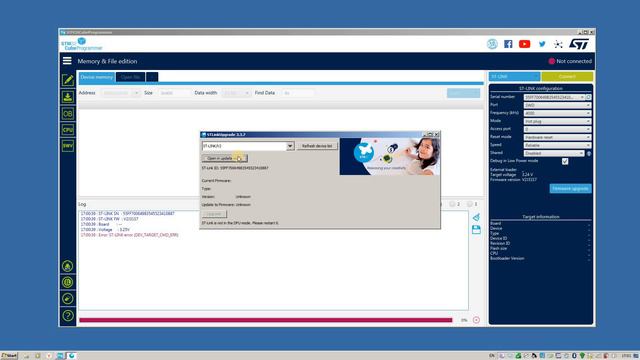Screen dimensions: 640x360
Task: Switch to the Device memory tab
Action: [x=97, y=77]
